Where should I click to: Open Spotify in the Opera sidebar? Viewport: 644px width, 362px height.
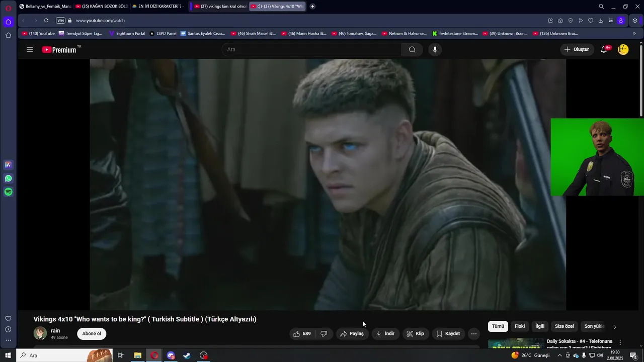coord(8,192)
